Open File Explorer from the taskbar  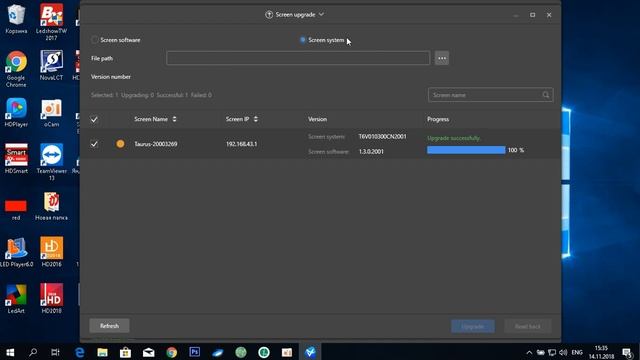(x=102, y=352)
